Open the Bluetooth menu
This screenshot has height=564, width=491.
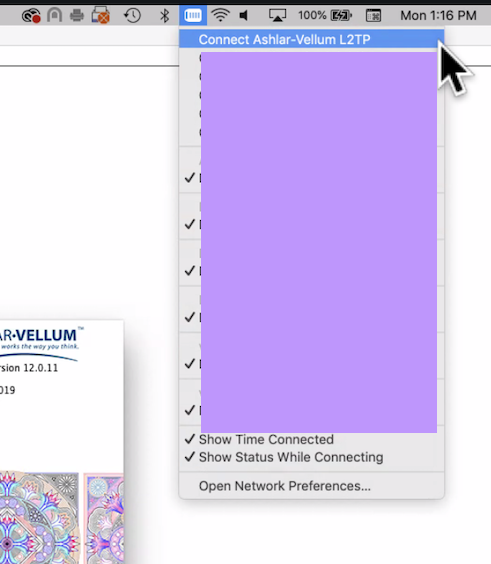coord(164,15)
